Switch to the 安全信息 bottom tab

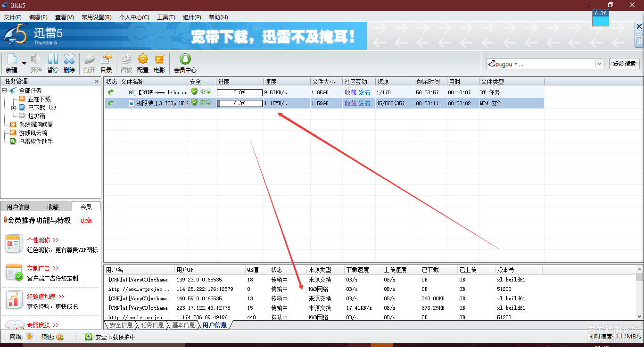pos(121,325)
